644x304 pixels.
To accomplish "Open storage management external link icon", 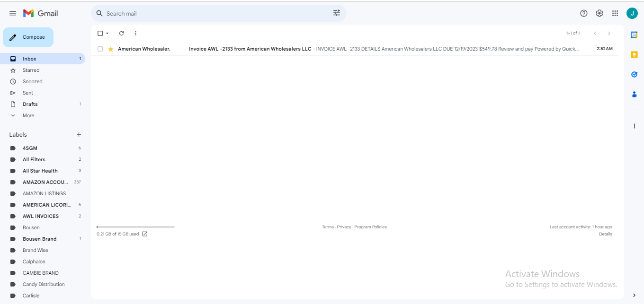I will tap(145, 234).
